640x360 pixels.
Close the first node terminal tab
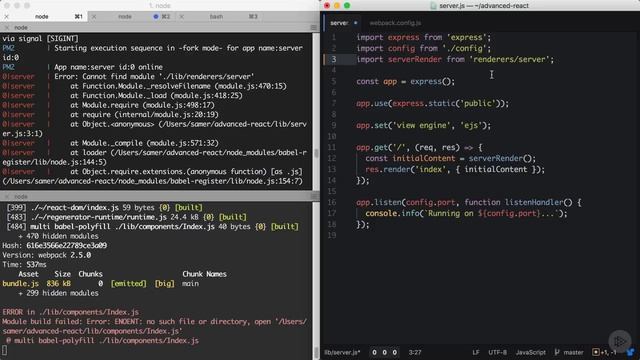tap(7, 17)
